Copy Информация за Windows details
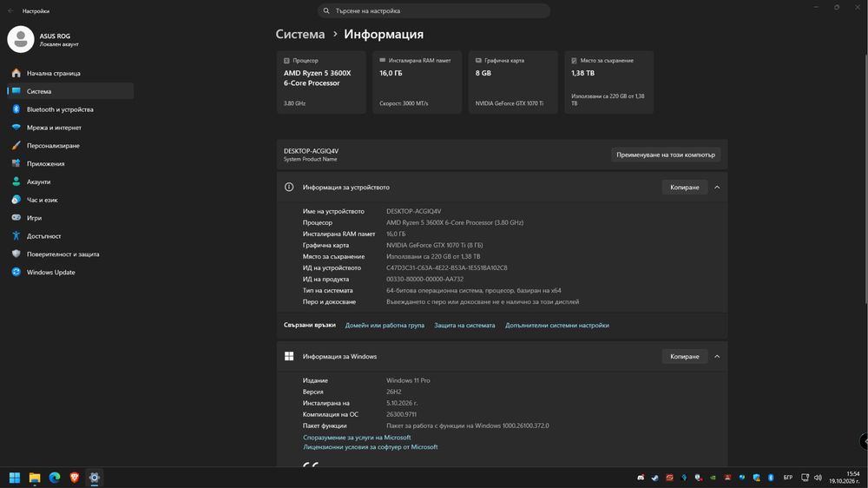This screenshot has height=488, width=868. click(685, 357)
